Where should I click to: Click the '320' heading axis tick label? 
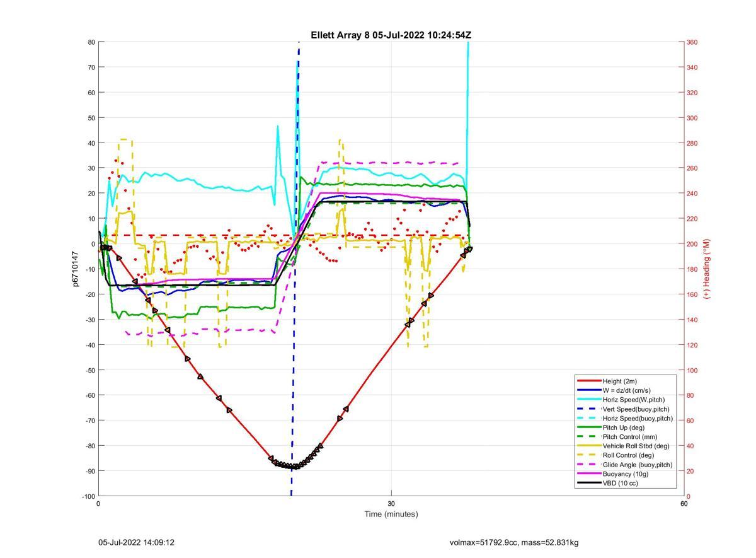tap(692, 93)
